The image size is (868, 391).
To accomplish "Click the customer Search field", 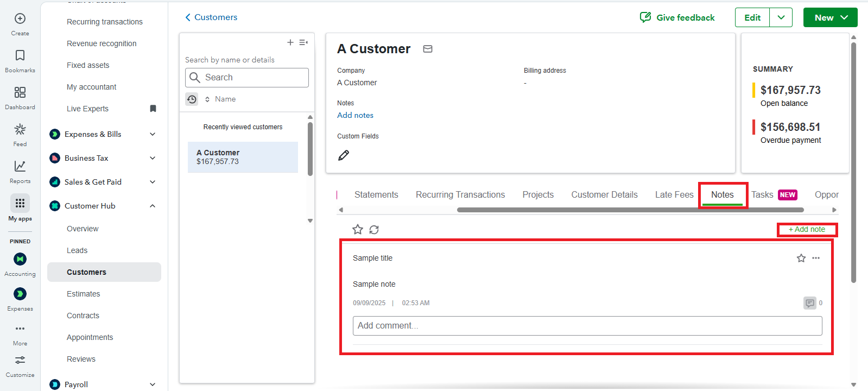I will [247, 78].
